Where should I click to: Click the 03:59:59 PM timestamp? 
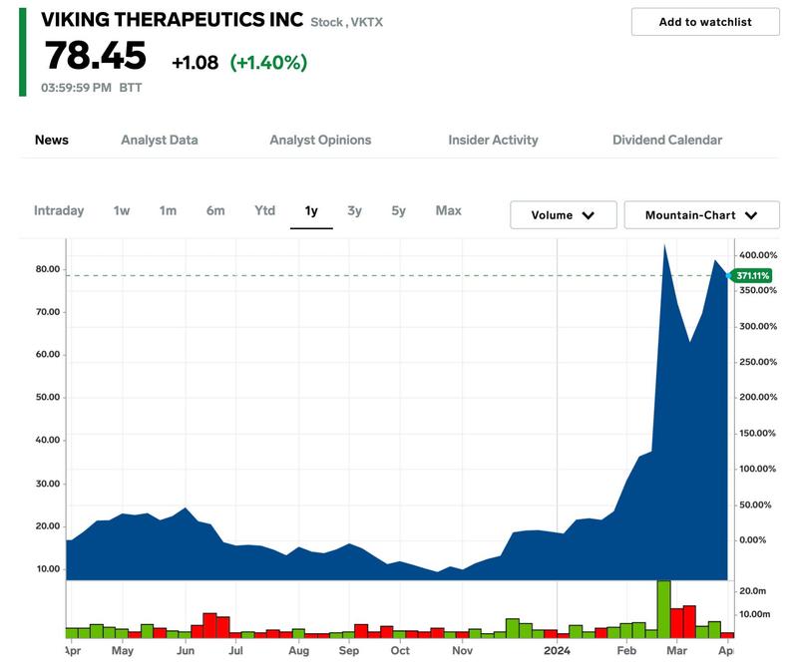(x=77, y=88)
